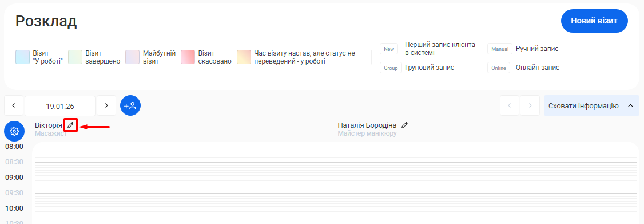
Task: Click the Online badge
Action: coord(499,68)
